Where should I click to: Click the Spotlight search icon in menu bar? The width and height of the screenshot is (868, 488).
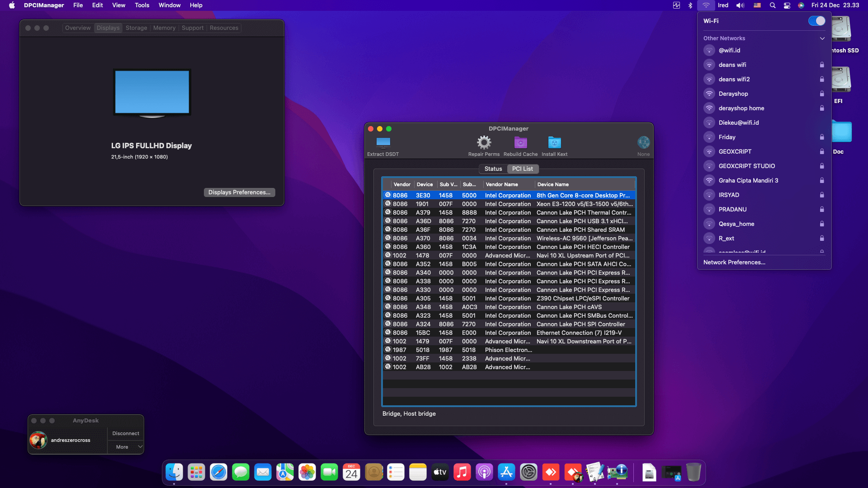[x=773, y=5]
